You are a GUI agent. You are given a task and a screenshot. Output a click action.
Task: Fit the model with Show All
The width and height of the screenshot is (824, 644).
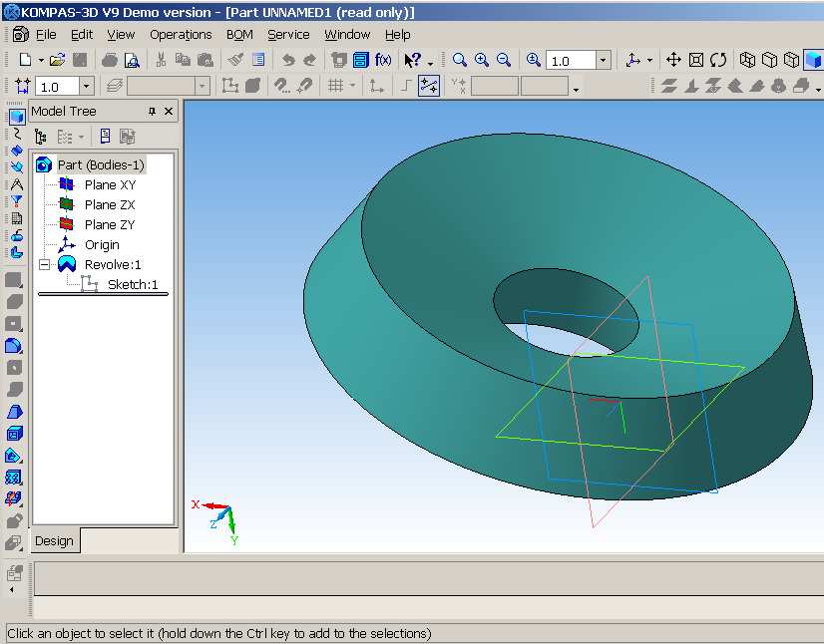pos(695,60)
